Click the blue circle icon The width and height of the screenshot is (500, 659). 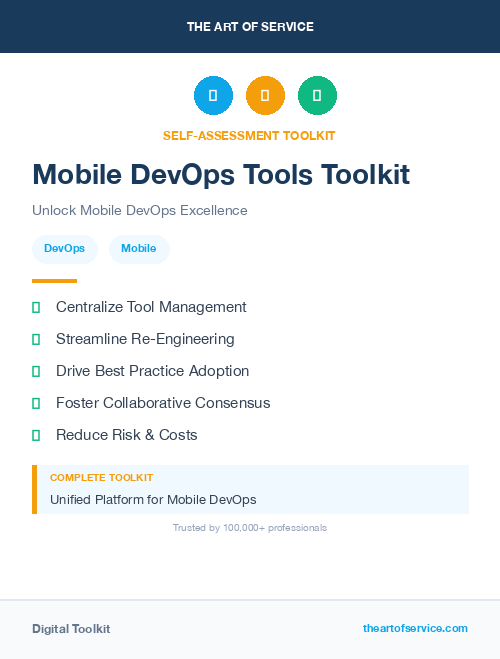tap(213, 95)
